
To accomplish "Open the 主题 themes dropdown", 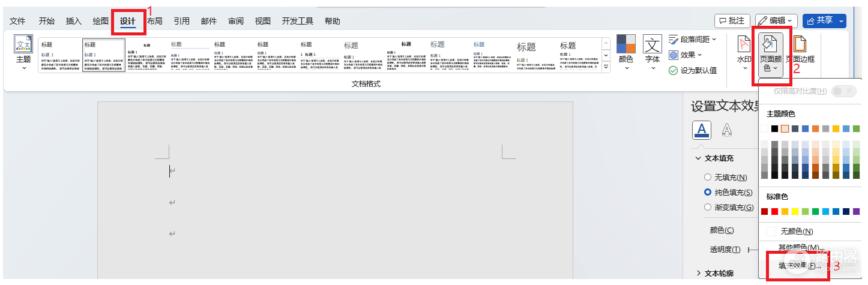I will click(23, 53).
